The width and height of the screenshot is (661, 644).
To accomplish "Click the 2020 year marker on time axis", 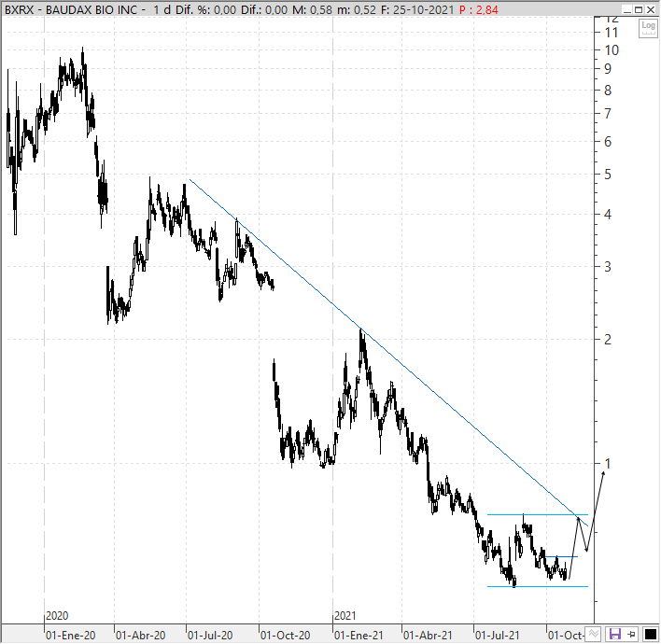I will pyautogui.click(x=57, y=616).
